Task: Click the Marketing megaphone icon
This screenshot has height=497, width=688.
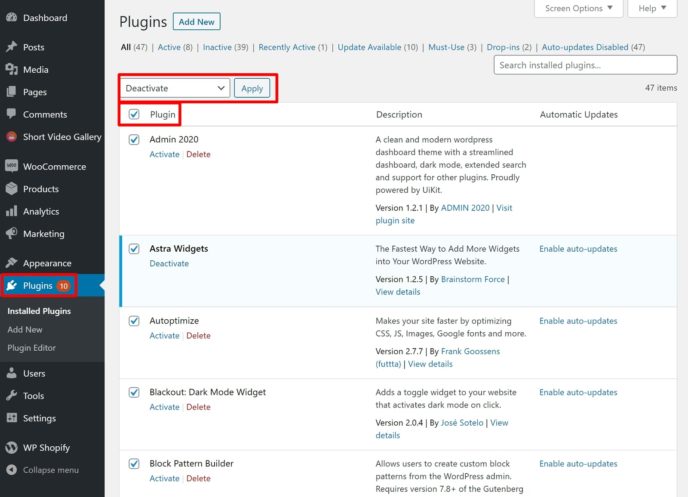Action: coord(12,233)
